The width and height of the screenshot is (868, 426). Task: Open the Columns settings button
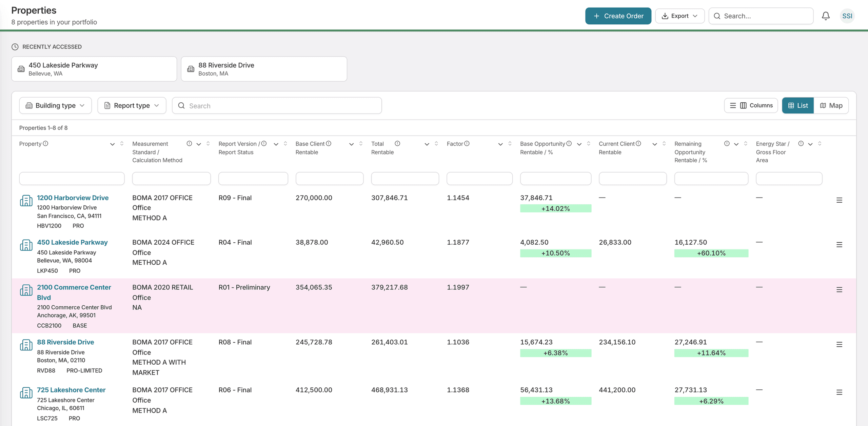click(751, 105)
